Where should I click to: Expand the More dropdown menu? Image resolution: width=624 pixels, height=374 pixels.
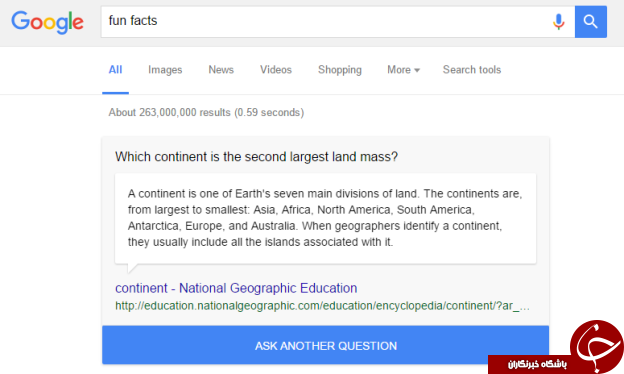pos(403,70)
